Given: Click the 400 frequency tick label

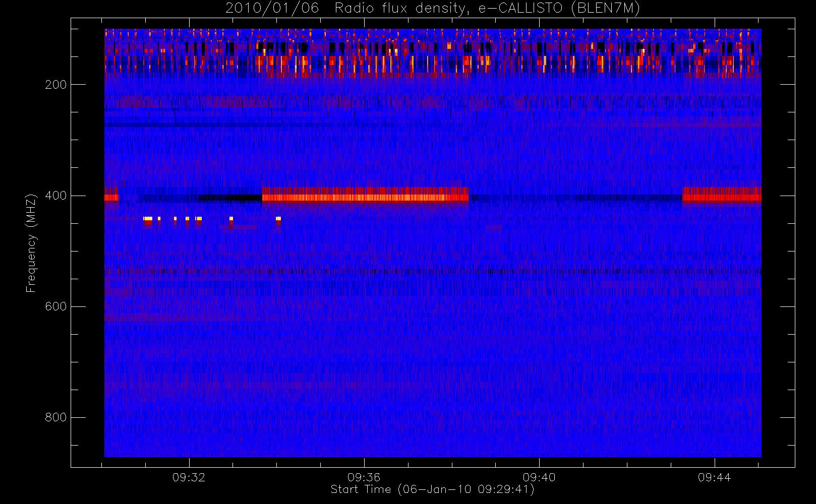Looking at the screenshot, I should [56, 196].
